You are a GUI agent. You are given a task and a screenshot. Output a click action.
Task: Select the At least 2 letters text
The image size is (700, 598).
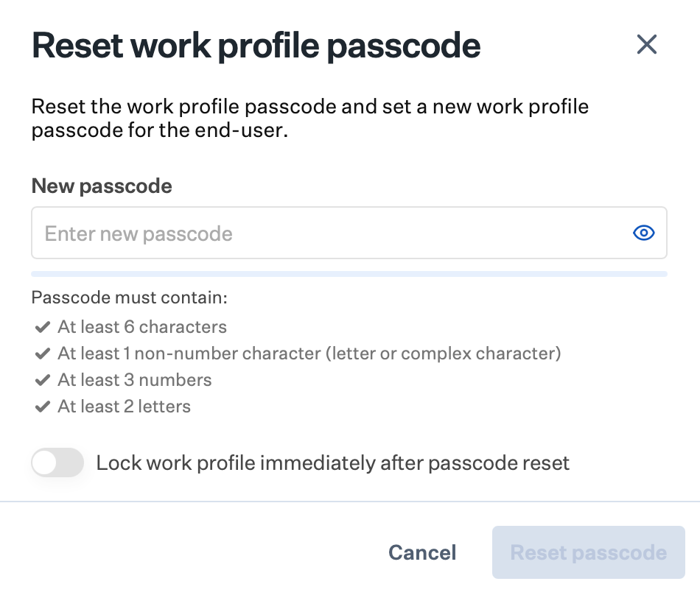(124, 407)
